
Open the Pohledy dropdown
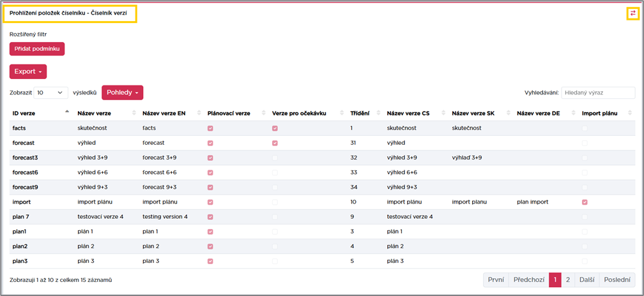[123, 93]
